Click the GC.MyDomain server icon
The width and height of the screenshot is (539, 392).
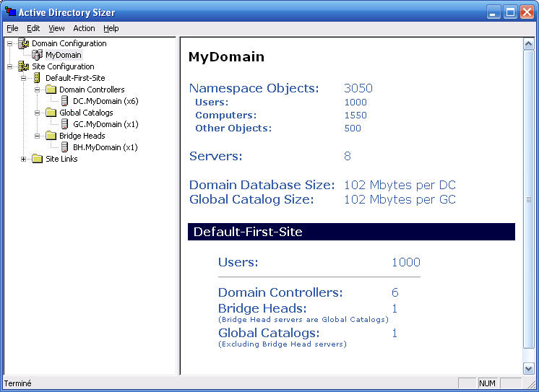tap(64, 124)
